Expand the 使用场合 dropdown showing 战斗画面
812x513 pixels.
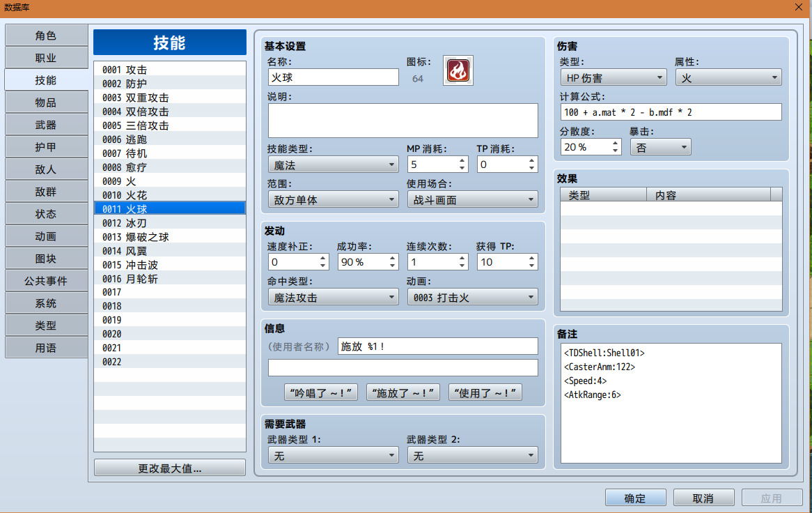(x=472, y=199)
